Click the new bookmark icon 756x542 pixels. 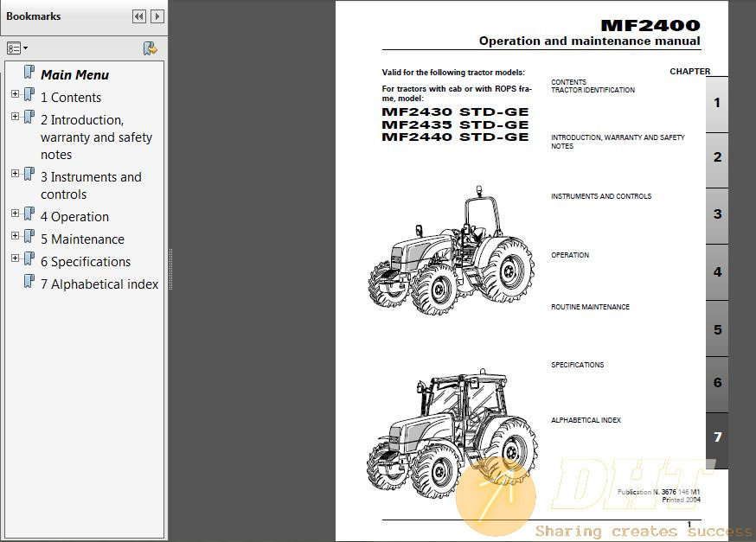(151, 48)
